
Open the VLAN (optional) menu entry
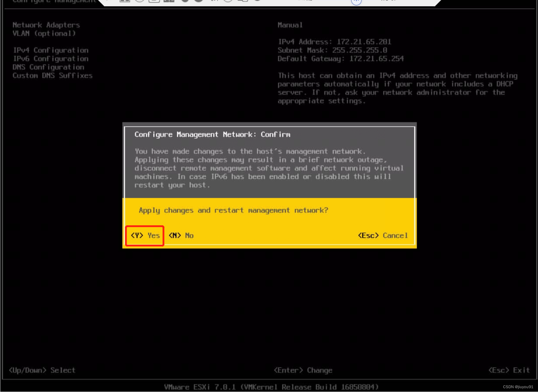coord(44,33)
